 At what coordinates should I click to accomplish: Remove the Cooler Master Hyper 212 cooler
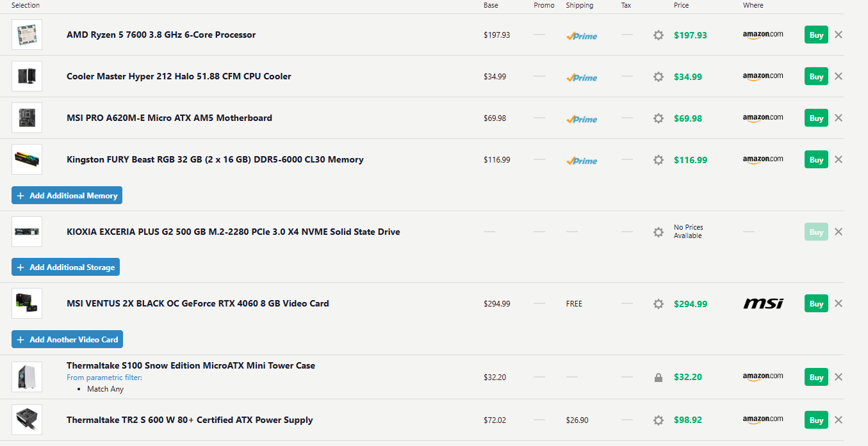click(839, 76)
